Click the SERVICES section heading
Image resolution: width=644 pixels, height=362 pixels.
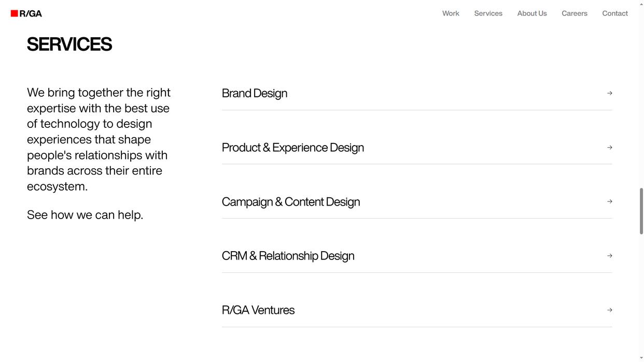coord(69,45)
